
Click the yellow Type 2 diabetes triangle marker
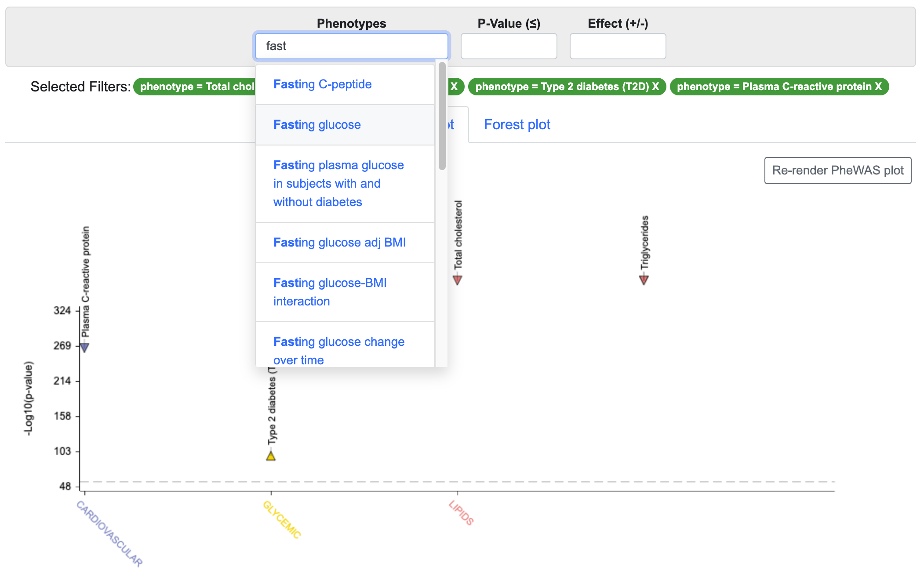tap(271, 456)
